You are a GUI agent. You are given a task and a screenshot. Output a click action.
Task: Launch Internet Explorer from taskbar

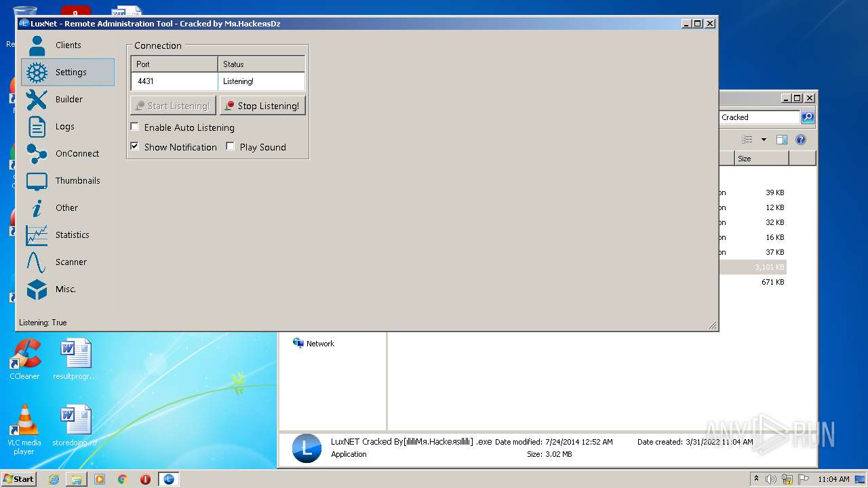tap(54, 479)
